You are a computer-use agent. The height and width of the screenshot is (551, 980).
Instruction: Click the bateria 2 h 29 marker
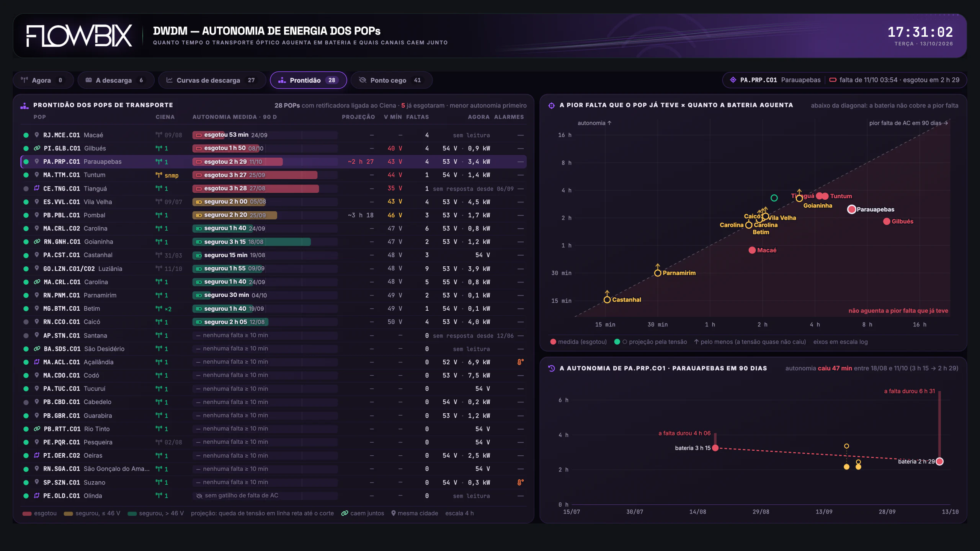(939, 461)
